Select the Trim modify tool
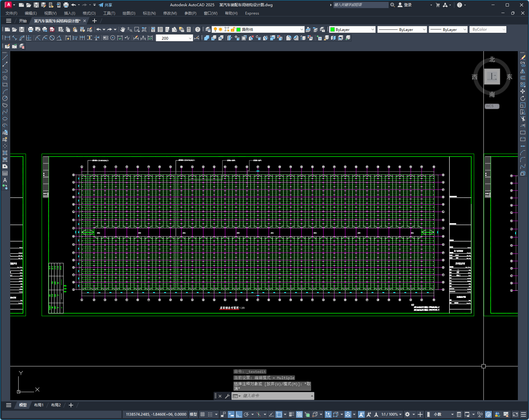Screen dimensions: 529x420 coord(523,119)
